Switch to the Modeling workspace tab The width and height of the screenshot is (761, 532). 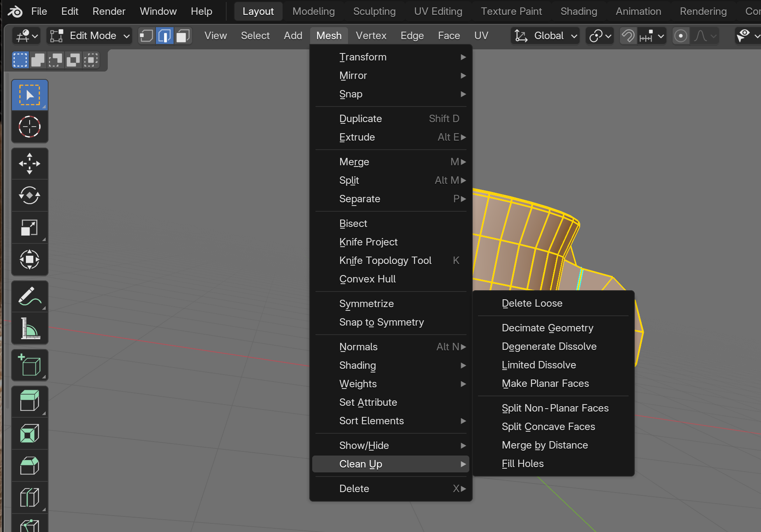click(313, 12)
